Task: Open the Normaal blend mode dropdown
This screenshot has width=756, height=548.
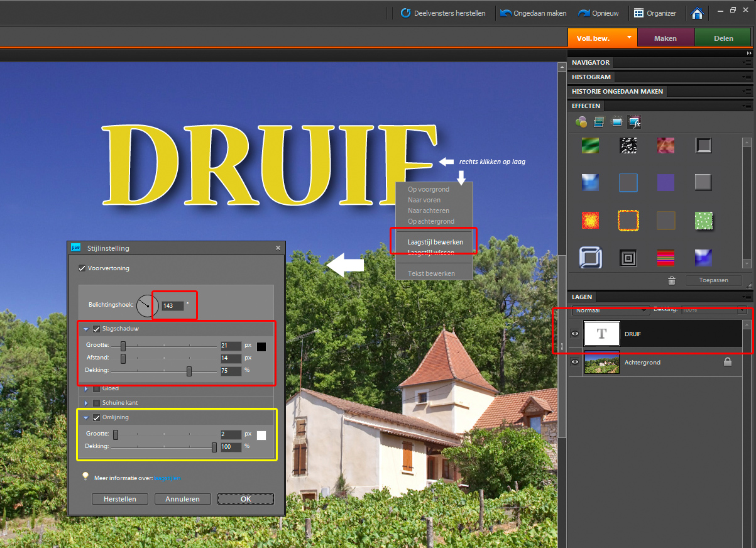Action: click(610, 310)
